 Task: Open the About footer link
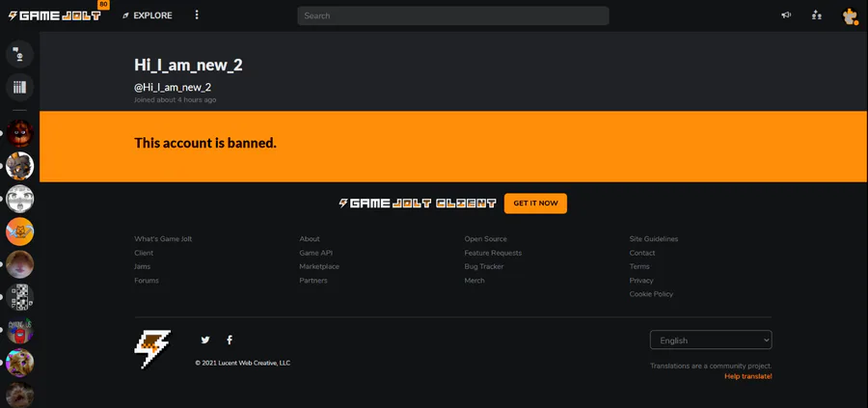click(310, 239)
